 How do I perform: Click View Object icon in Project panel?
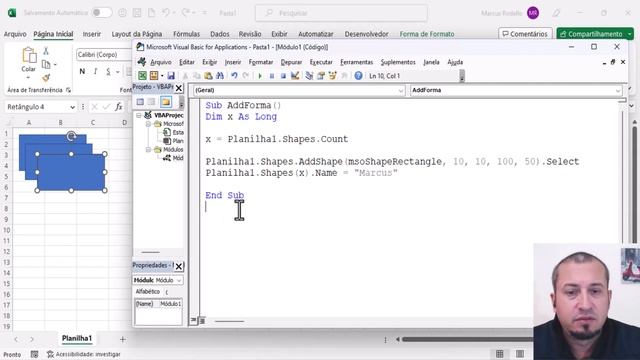pos(152,102)
